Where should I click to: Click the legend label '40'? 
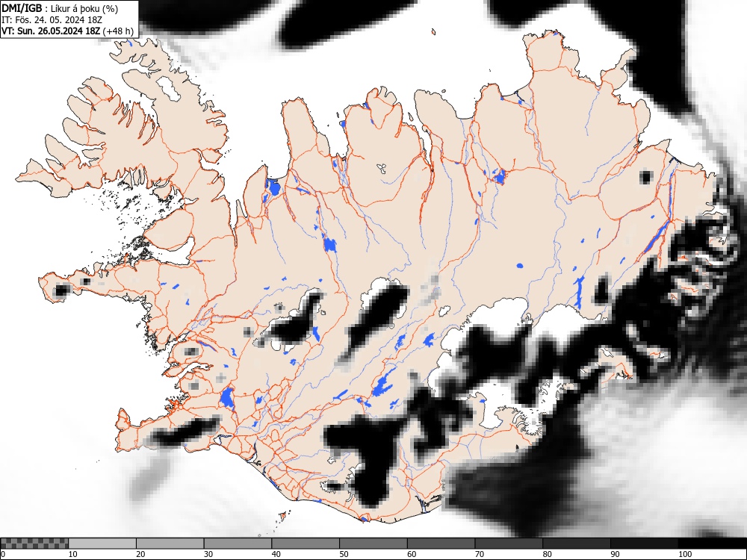point(276,554)
